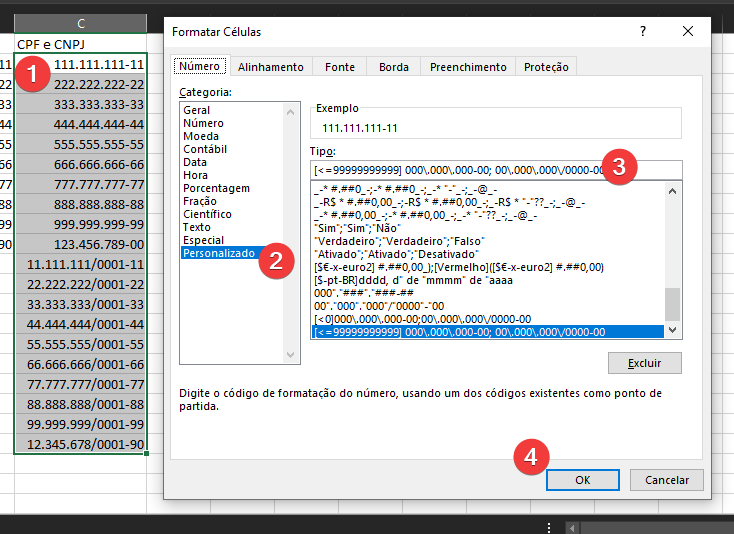Select the R$ accounting format with 0,00
The width and height of the screenshot is (734, 534).
click(488, 203)
